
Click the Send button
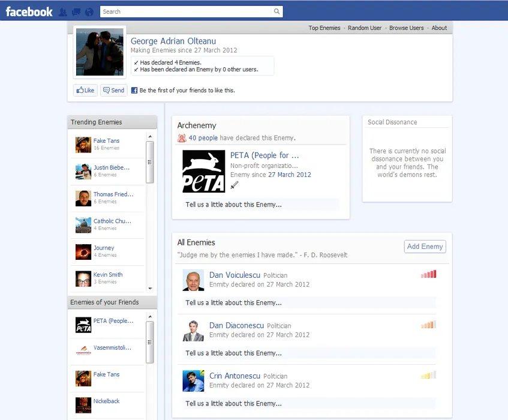click(x=114, y=91)
